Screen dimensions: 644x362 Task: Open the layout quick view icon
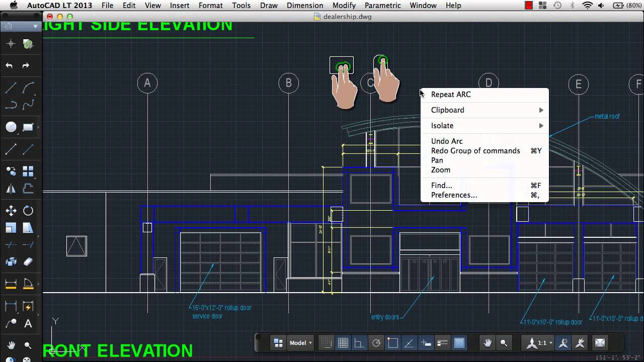[x=278, y=343]
